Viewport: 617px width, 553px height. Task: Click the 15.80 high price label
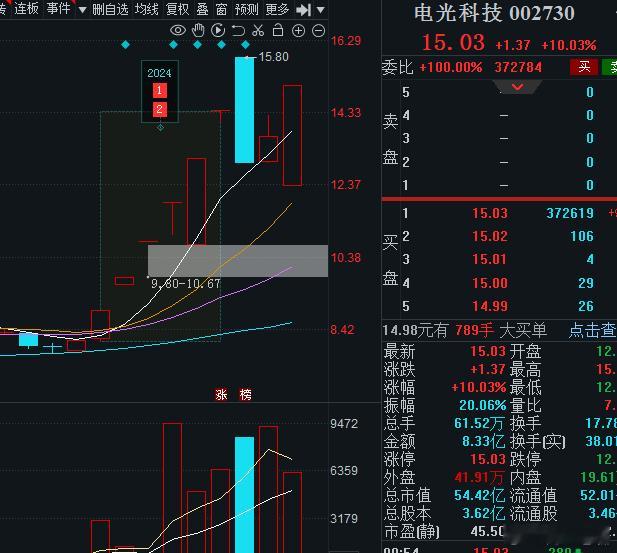pos(273,57)
